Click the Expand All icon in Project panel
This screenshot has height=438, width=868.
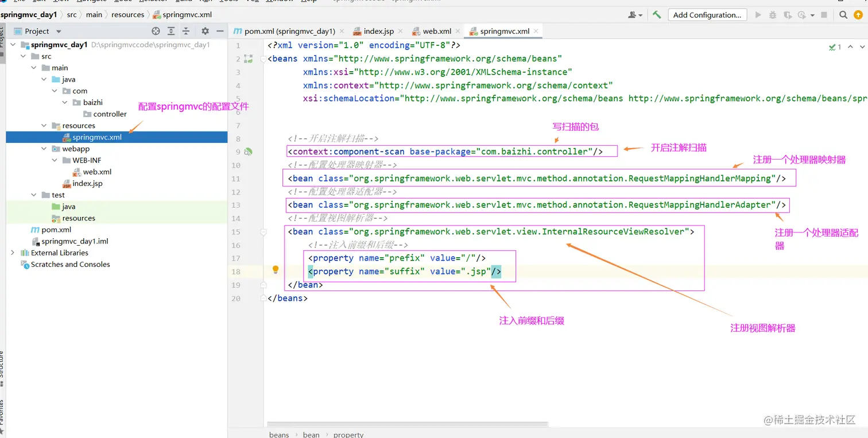point(171,31)
